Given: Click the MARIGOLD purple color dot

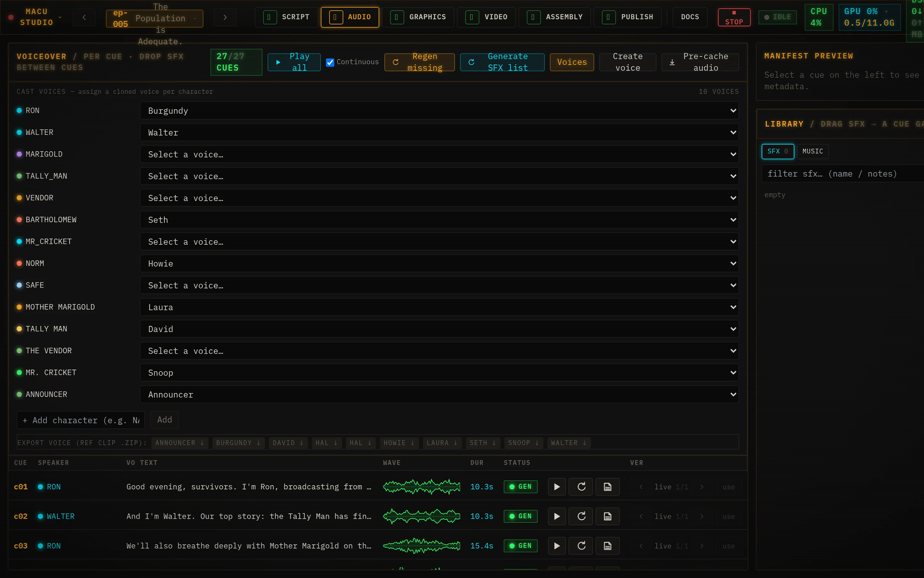Looking at the screenshot, I should (19, 154).
